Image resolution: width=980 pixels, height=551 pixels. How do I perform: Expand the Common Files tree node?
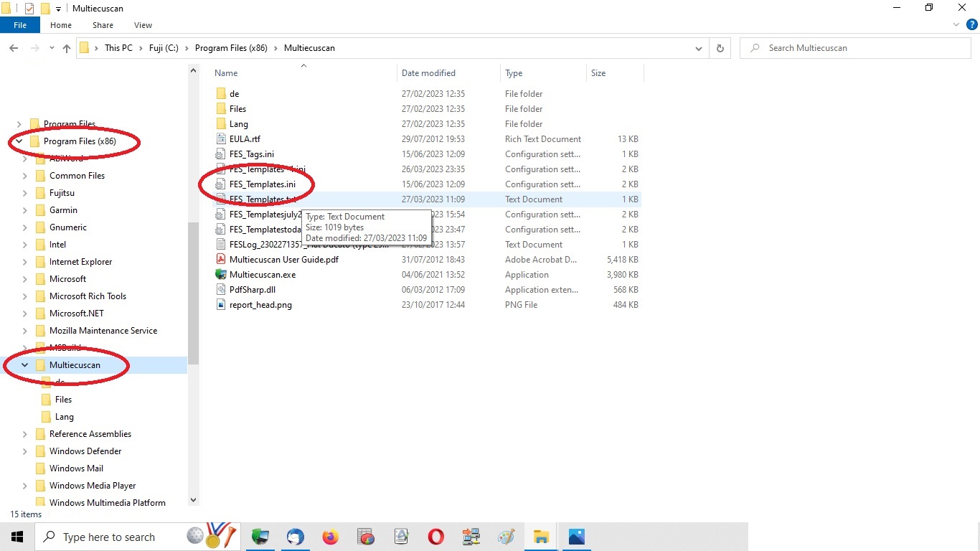pos(25,176)
